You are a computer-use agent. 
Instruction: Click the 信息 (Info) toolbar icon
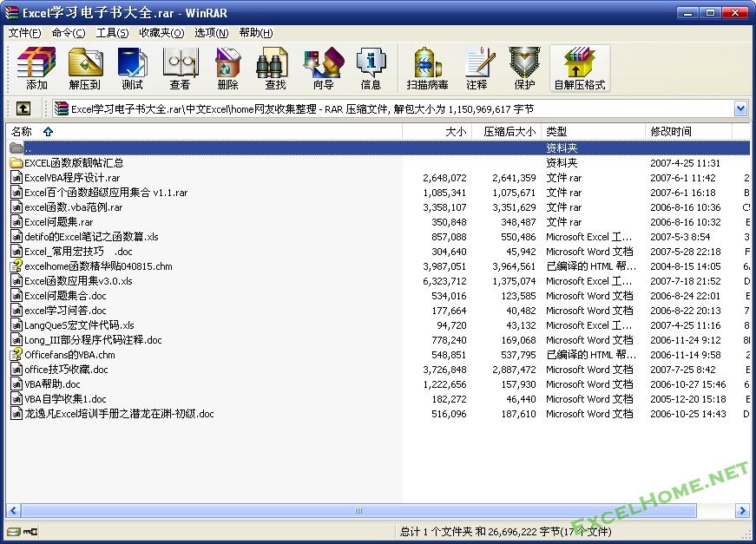pos(371,69)
